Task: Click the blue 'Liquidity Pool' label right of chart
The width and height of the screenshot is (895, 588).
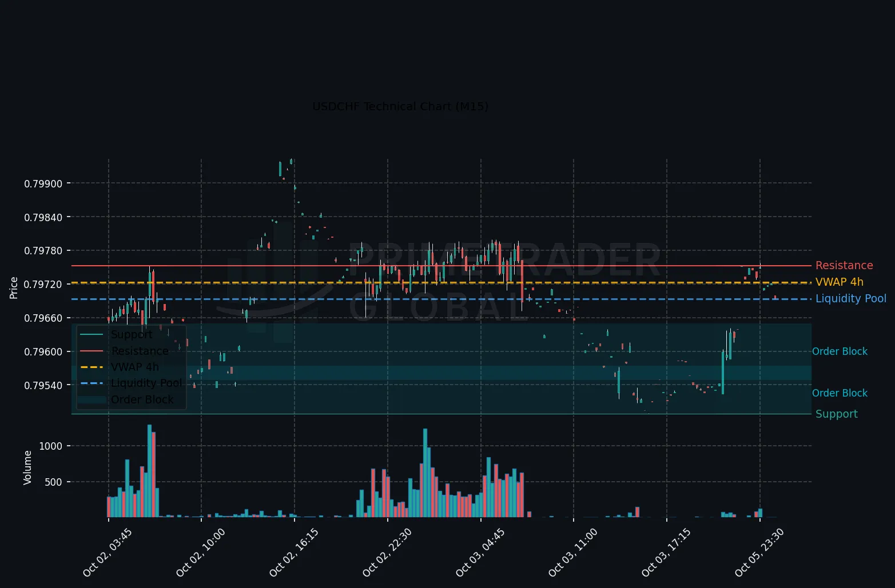Action: 851,299
